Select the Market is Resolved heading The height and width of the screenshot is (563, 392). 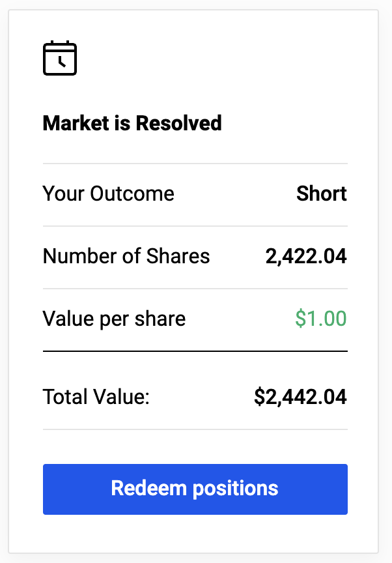pyautogui.click(x=132, y=123)
